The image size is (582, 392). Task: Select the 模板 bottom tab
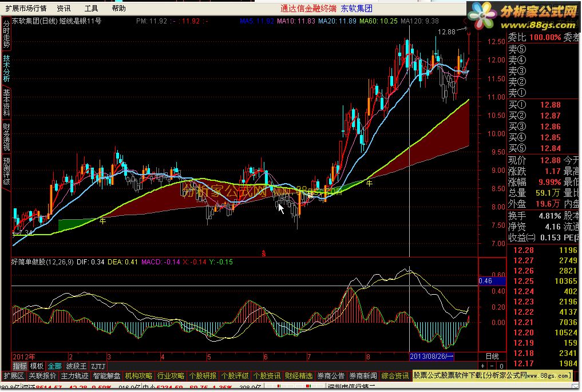coord(37,366)
